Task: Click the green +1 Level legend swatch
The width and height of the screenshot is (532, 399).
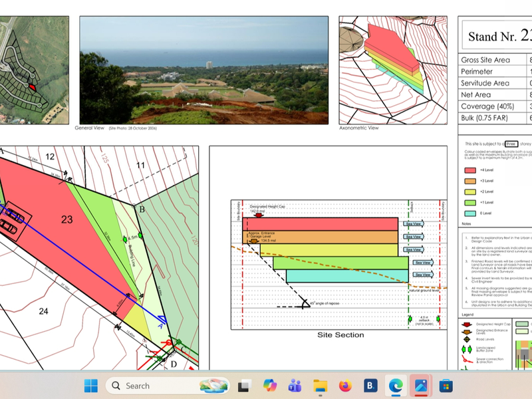Action: pos(470,203)
